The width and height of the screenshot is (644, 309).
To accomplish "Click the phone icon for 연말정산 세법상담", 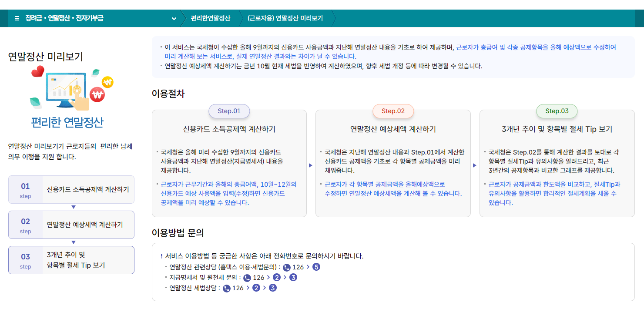I will (226, 287).
